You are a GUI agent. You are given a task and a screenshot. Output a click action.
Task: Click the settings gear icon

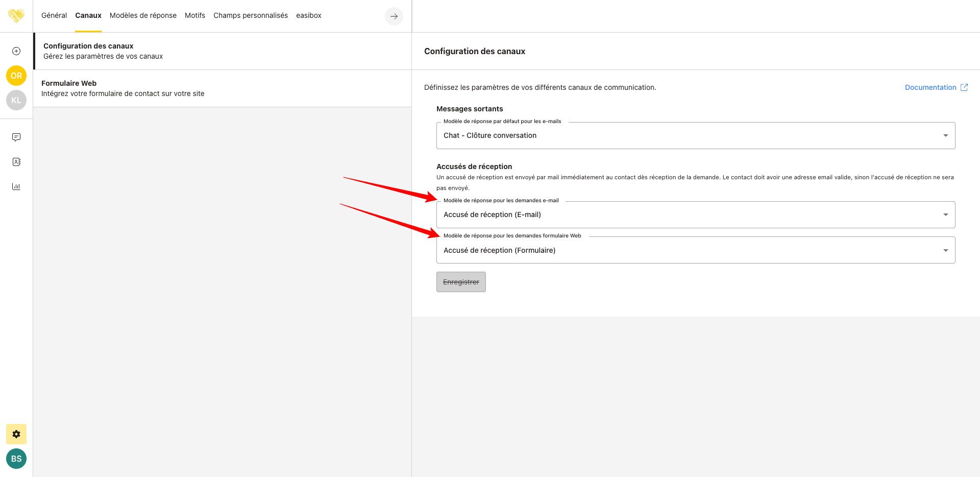(x=16, y=434)
